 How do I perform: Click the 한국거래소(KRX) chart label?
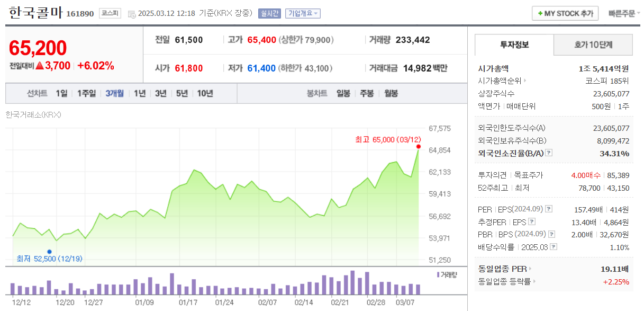(33, 114)
